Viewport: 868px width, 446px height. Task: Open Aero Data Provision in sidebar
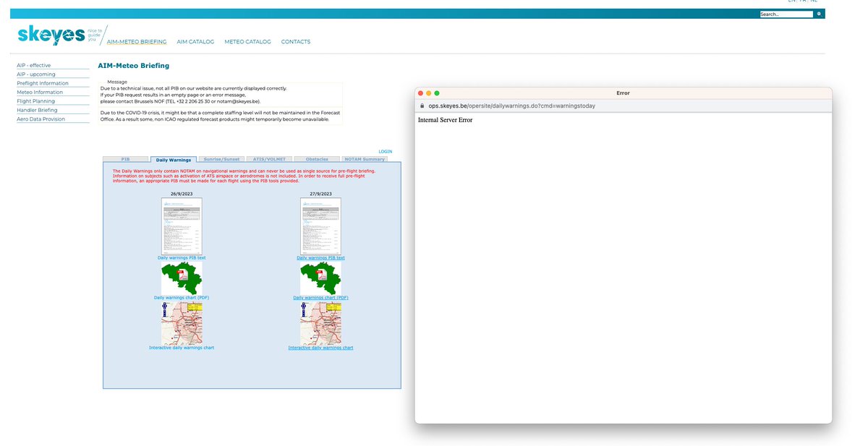[41, 119]
